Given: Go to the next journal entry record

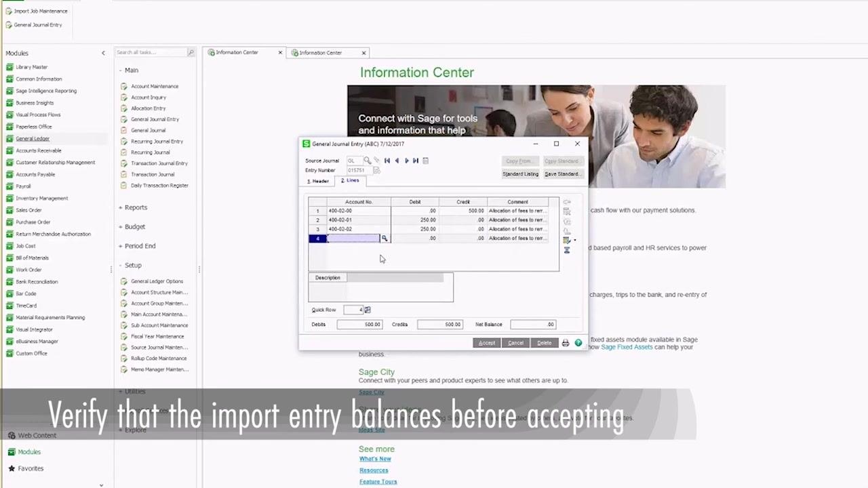Looking at the screenshot, I should point(406,161).
